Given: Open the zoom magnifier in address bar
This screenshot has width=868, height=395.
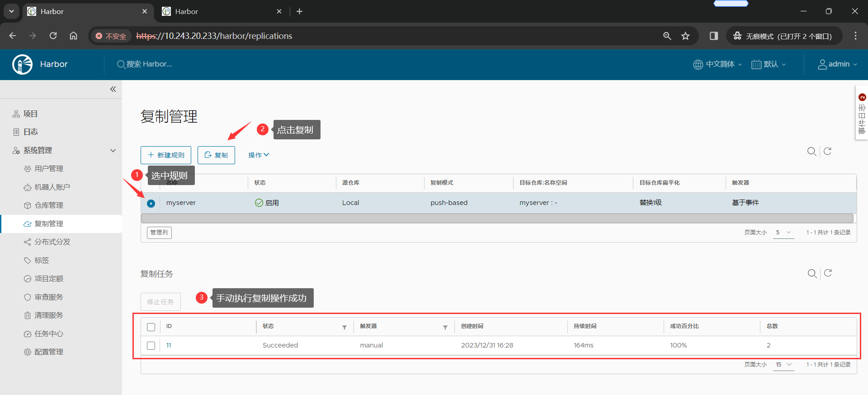Looking at the screenshot, I should point(667,36).
